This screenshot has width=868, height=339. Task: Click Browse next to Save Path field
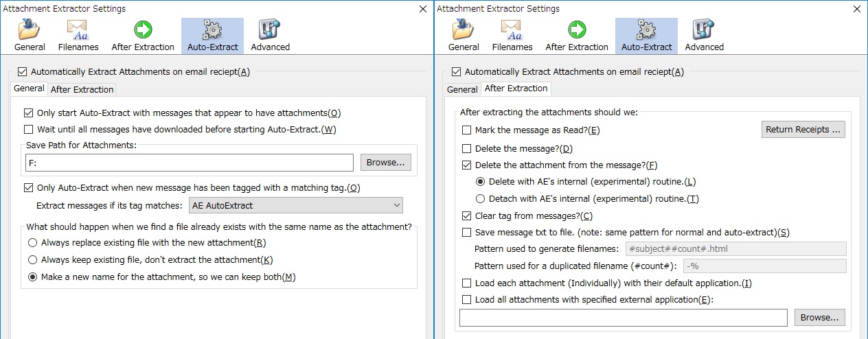(386, 163)
